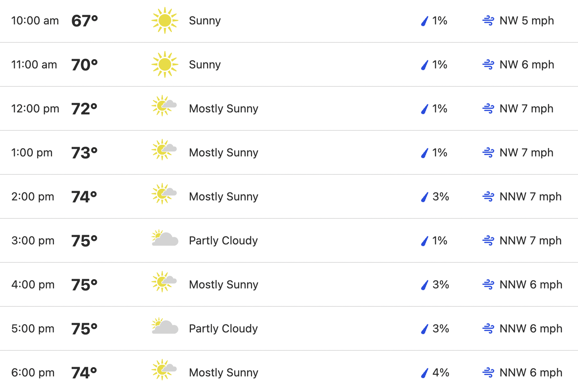This screenshot has height=392, width=578.
Task: Click the sunny icon at 10:00 am
Action: [165, 20]
